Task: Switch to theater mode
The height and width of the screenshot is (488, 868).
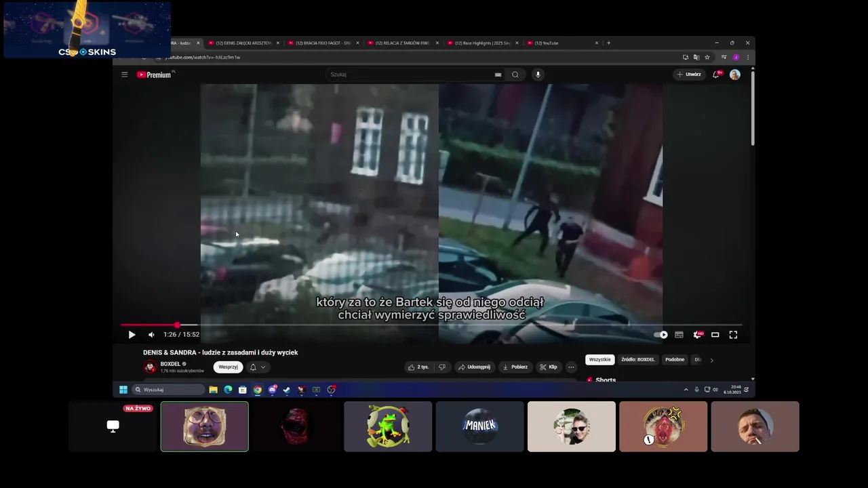Action: pyautogui.click(x=715, y=334)
